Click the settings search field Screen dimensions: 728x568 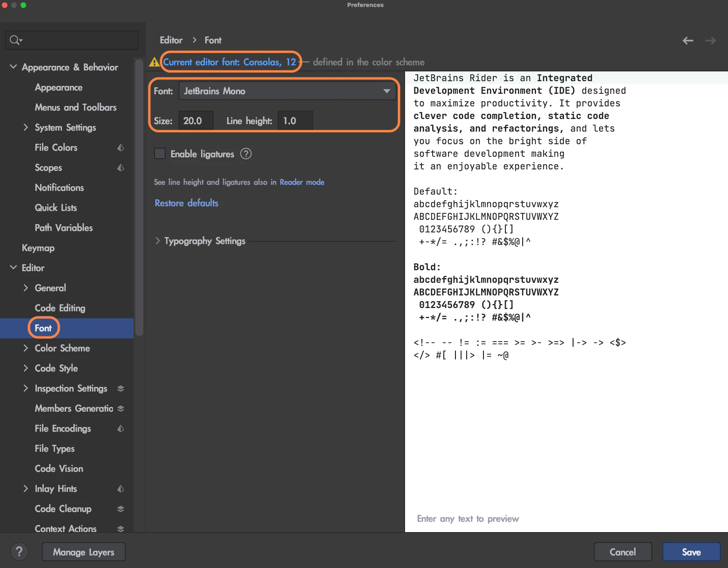point(72,40)
